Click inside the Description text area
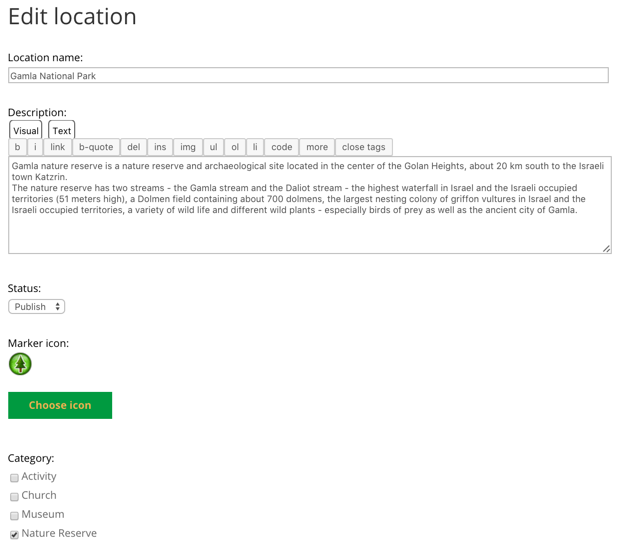Screen dimensions: 639x553 [308, 230]
